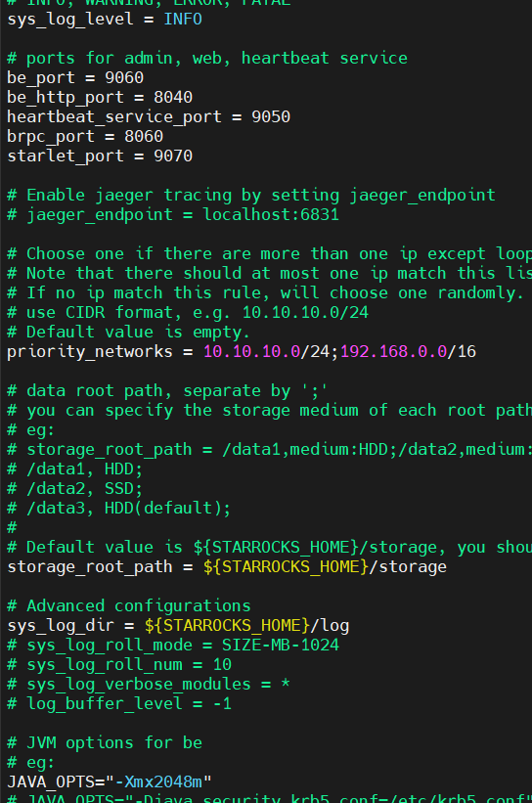This screenshot has width=532, height=803.
Task: Click the log_buffer_level = -1 comment
Action: (119, 703)
